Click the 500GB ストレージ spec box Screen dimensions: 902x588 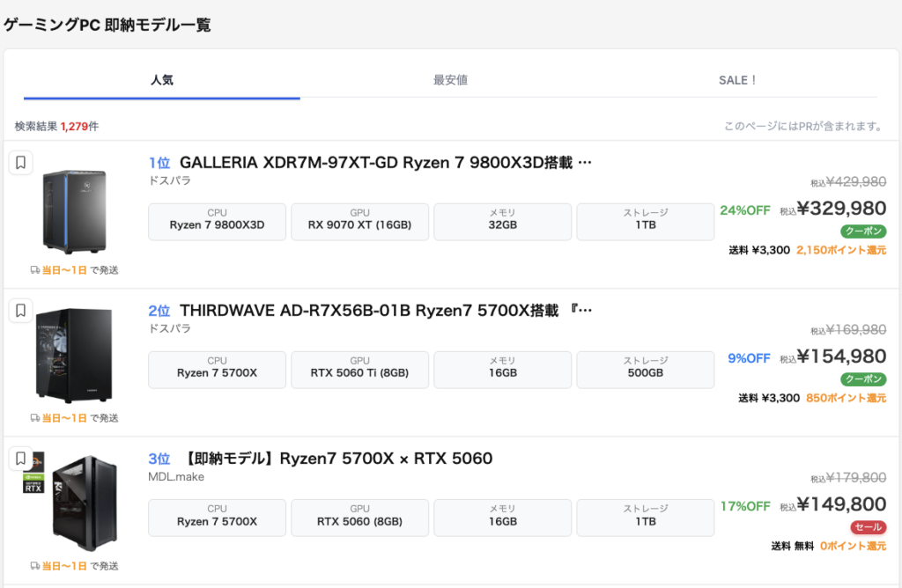pyautogui.click(x=645, y=369)
